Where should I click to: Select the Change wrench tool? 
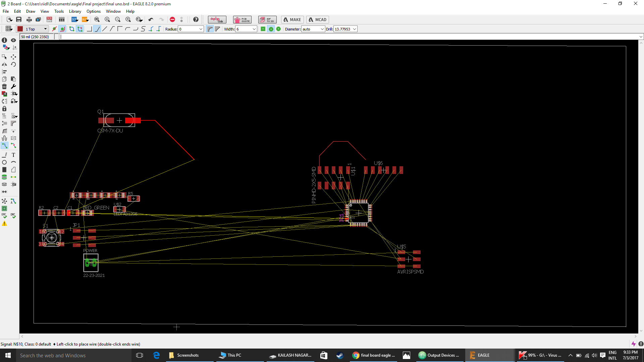(13, 86)
